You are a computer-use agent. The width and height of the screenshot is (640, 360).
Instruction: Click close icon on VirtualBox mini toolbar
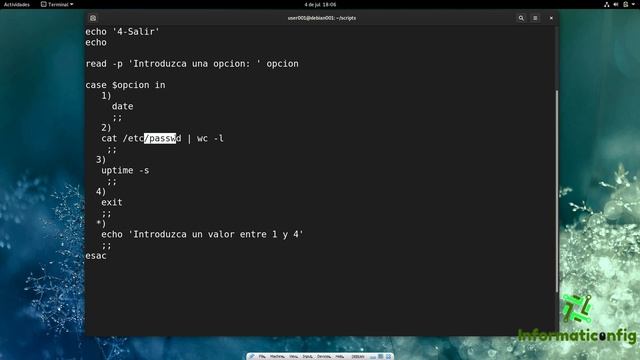point(389,357)
